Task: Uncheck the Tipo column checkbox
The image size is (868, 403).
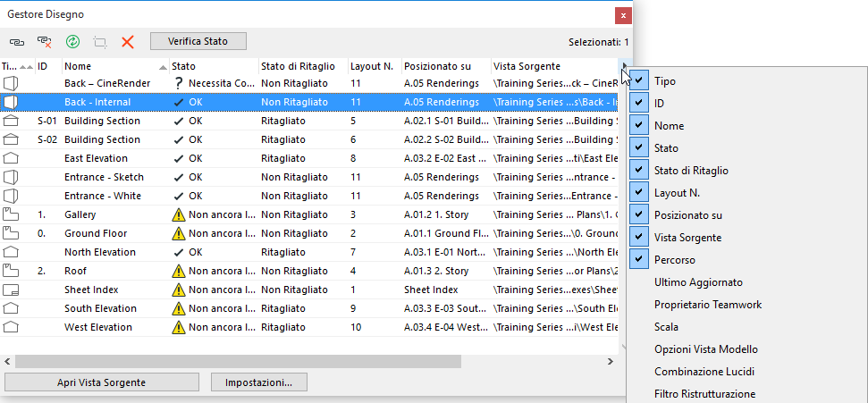Action: pos(639,80)
